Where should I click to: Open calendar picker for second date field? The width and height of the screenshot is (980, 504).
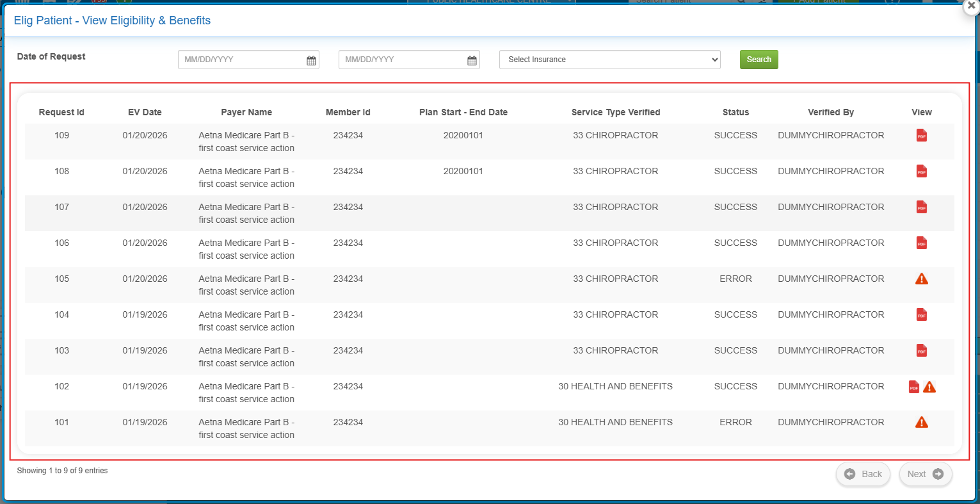click(472, 60)
